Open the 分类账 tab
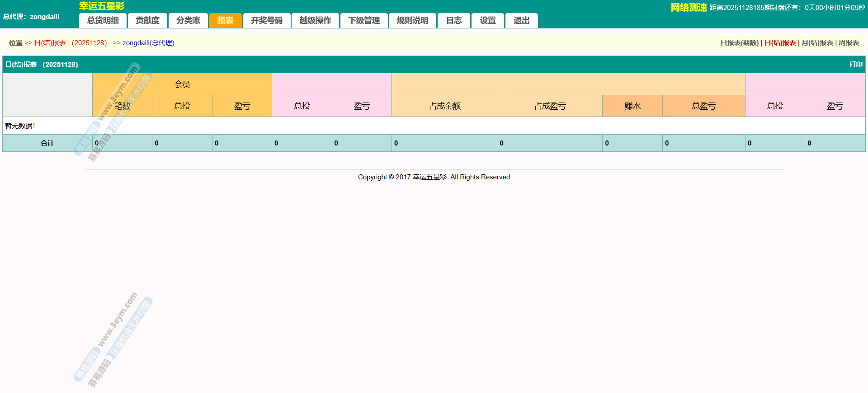Screen dimensions: 868x393 [188, 20]
